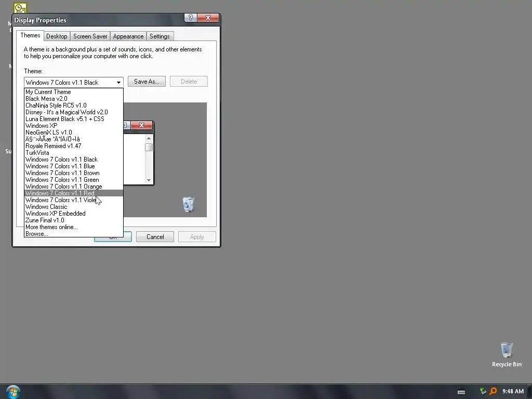Screen dimensions: 532x399
Task: Click the help question mark button
Action: [x=190, y=18]
